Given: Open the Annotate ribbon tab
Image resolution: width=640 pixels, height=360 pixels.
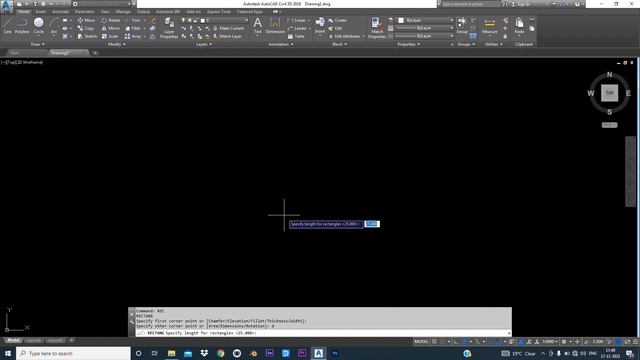Looking at the screenshot, I should pyautogui.click(x=60, y=12).
